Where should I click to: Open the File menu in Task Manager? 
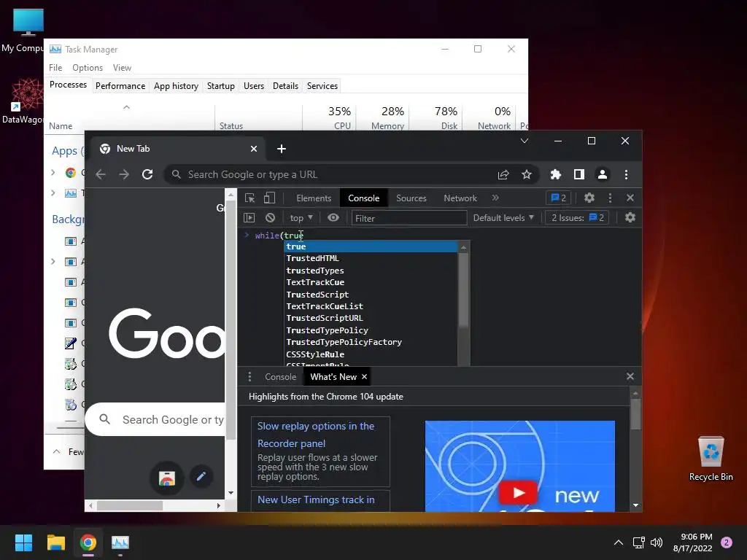click(x=55, y=68)
